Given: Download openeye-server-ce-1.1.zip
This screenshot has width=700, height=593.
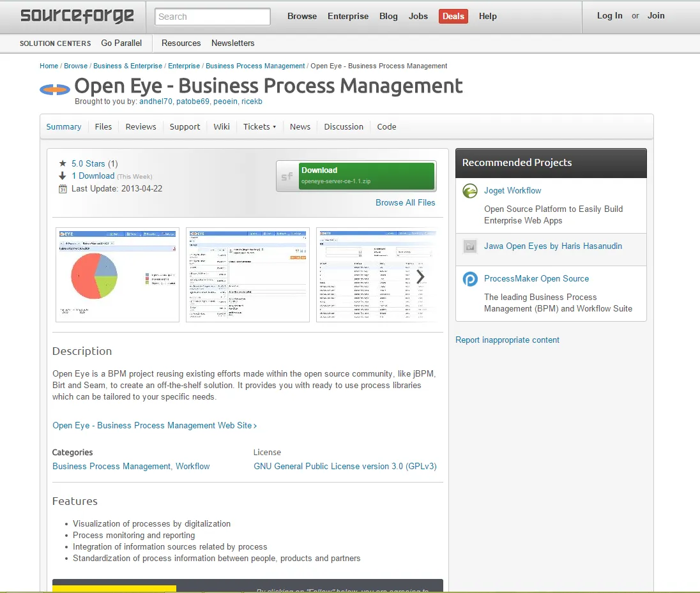Looking at the screenshot, I should [x=367, y=176].
